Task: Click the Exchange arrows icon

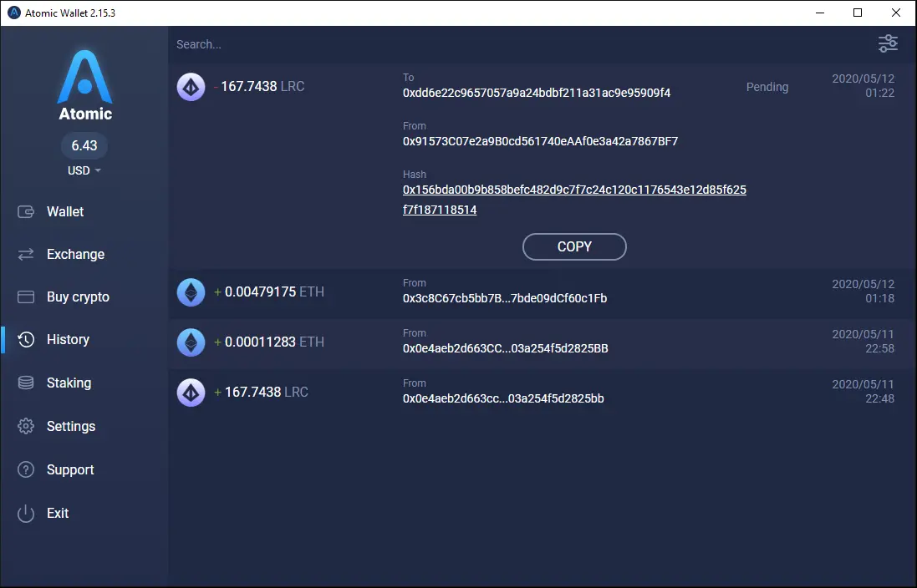Action: coord(26,254)
